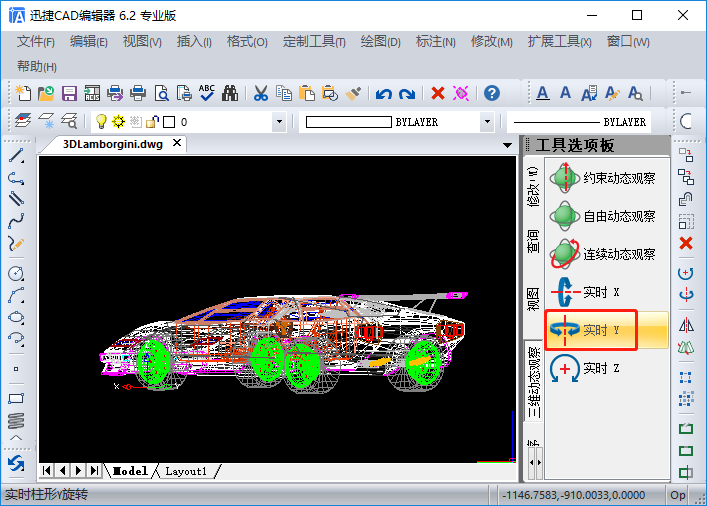Image resolution: width=707 pixels, height=506 pixels.
Task: Jump to the first layout tab arrow
Action: pyautogui.click(x=46, y=471)
